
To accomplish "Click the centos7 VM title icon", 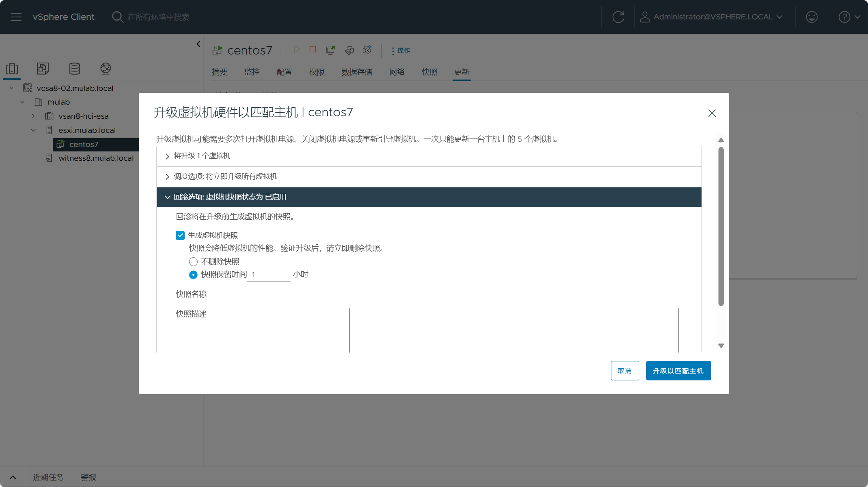I will [217, 50].
